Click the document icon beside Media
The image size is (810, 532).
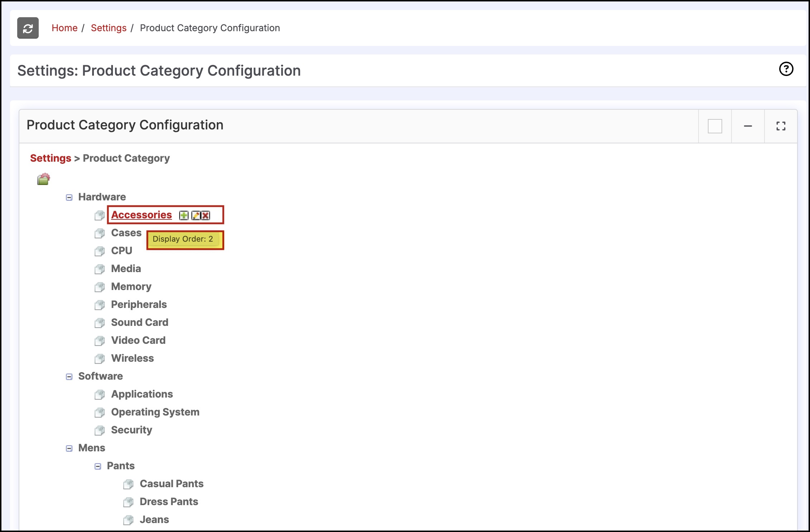point(100,269)
